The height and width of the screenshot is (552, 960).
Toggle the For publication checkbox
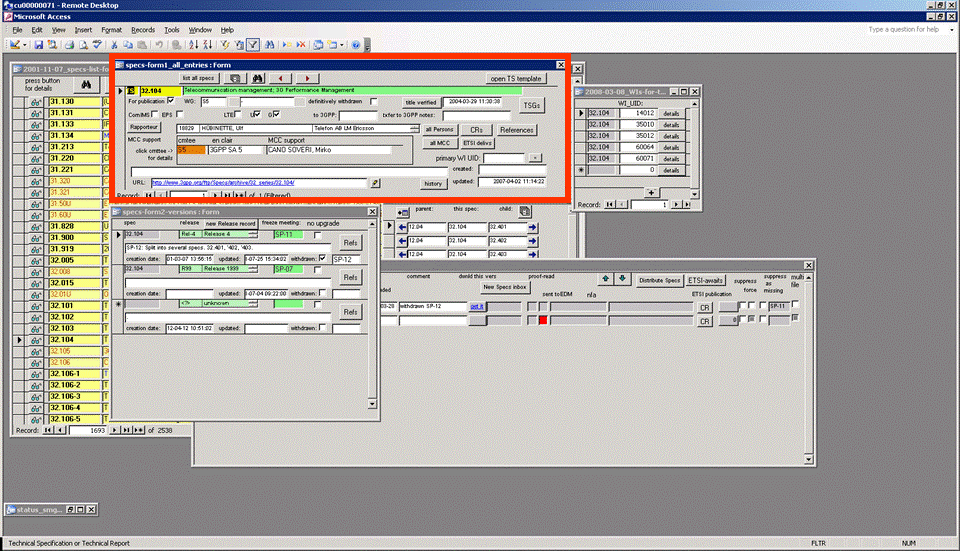tap(170, 101)
